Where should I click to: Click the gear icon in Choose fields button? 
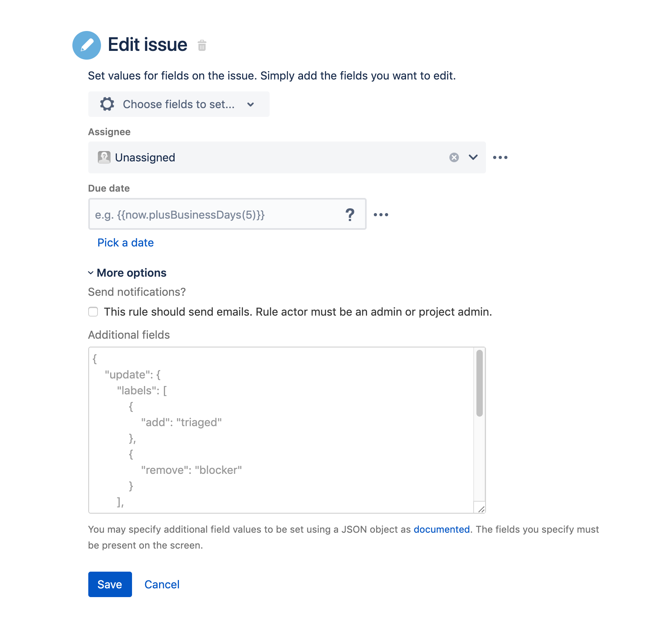point(107,104)
